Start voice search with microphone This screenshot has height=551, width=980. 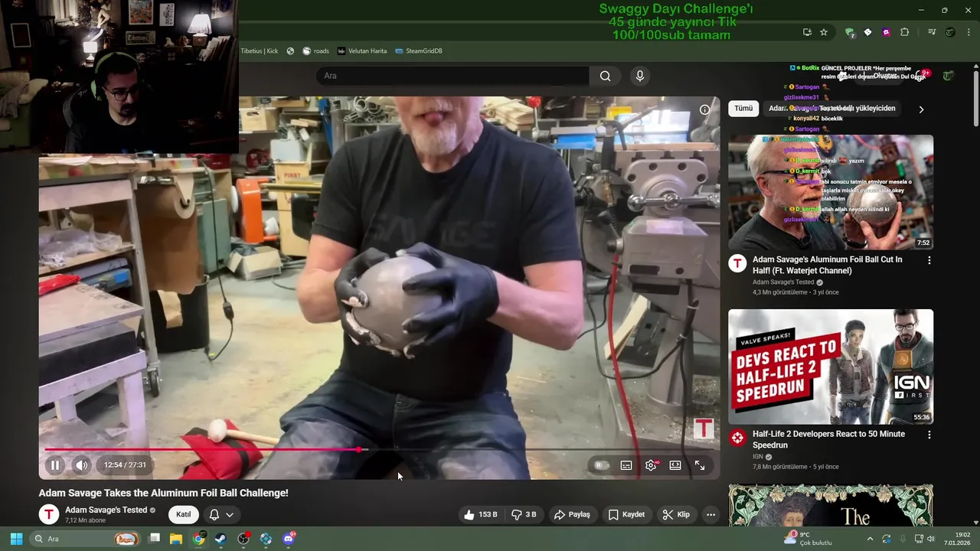click(x=640, y=76)
